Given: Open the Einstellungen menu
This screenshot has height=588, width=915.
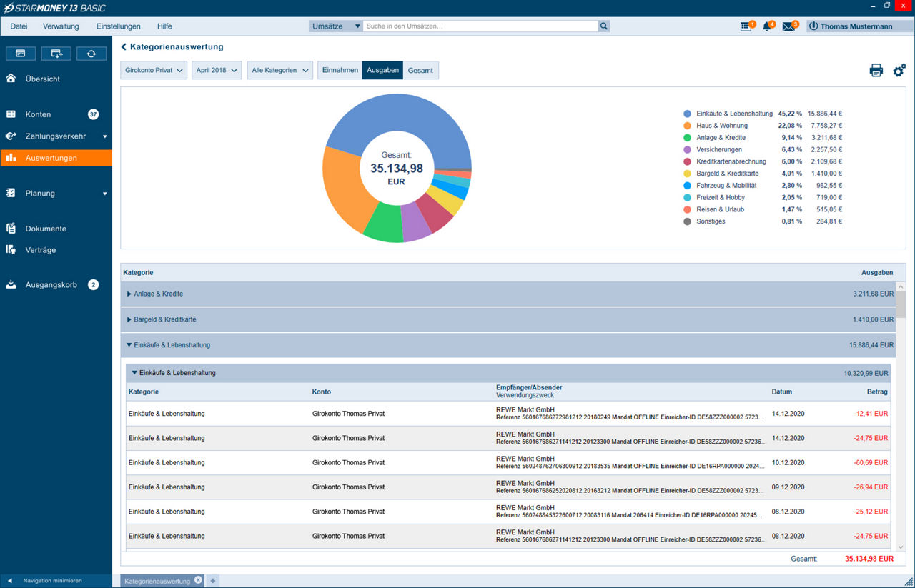Looking at the screenshot, I should coord(118,26).
